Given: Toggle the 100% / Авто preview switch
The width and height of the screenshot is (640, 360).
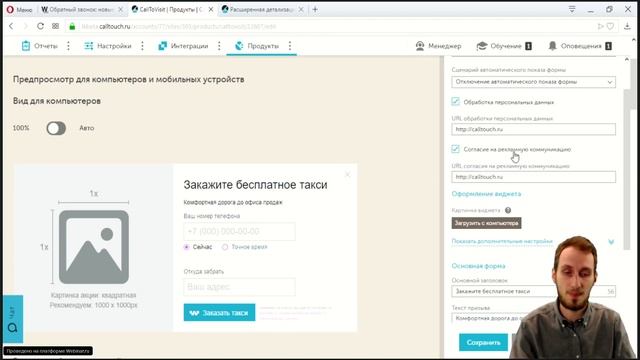Looking at the screenshot, I should [56, 128].
